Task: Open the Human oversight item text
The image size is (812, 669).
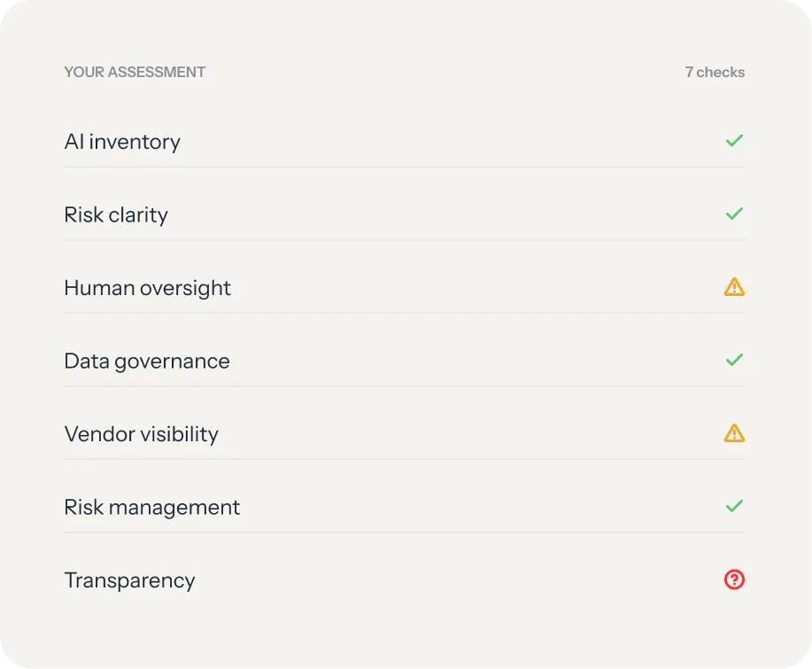Action: [148, 288]
